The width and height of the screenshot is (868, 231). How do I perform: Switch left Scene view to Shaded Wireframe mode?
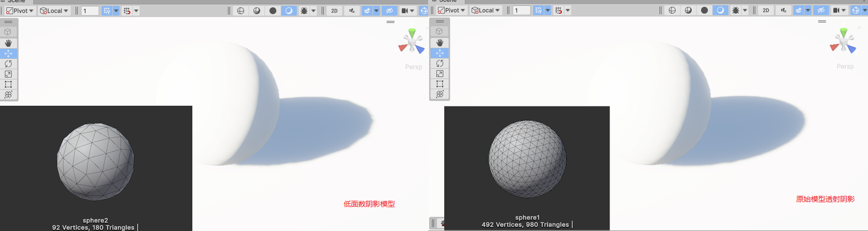257,10
